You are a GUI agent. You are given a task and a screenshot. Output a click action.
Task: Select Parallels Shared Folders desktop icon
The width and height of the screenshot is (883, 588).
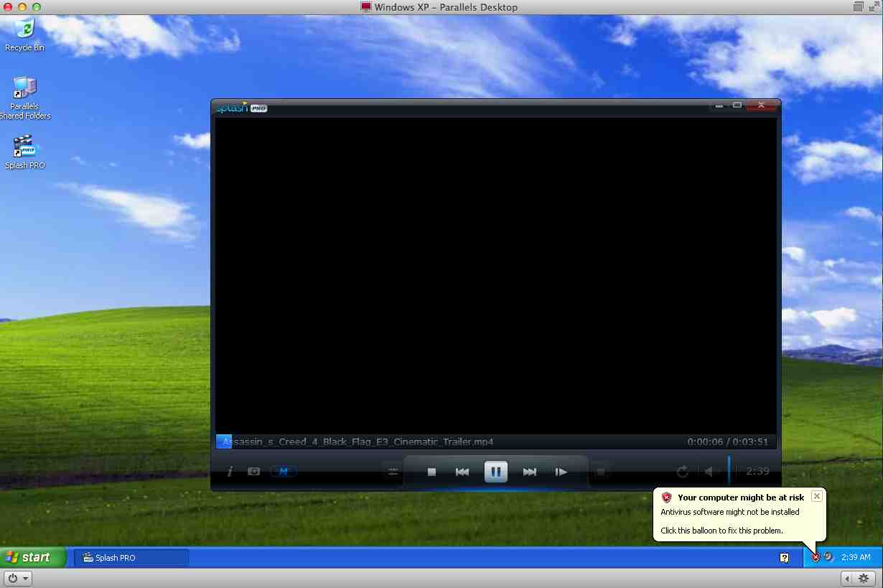[x=25, y=98]
